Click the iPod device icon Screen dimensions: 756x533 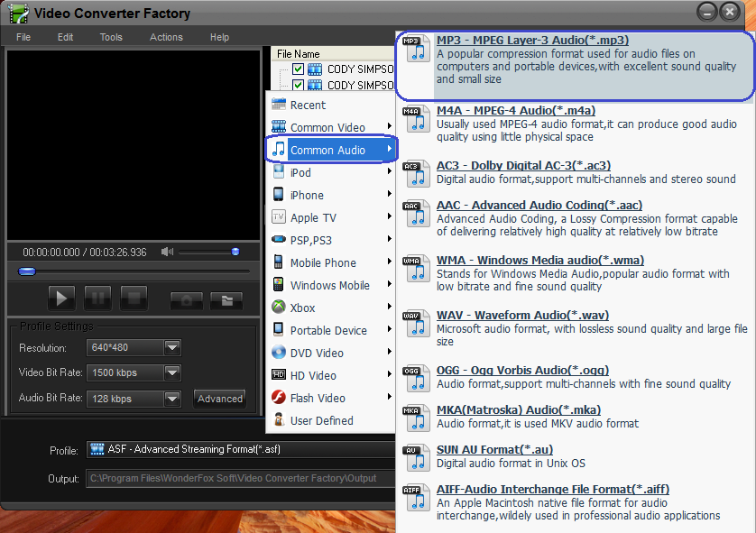pyautogui.click(x=279, y=172)
